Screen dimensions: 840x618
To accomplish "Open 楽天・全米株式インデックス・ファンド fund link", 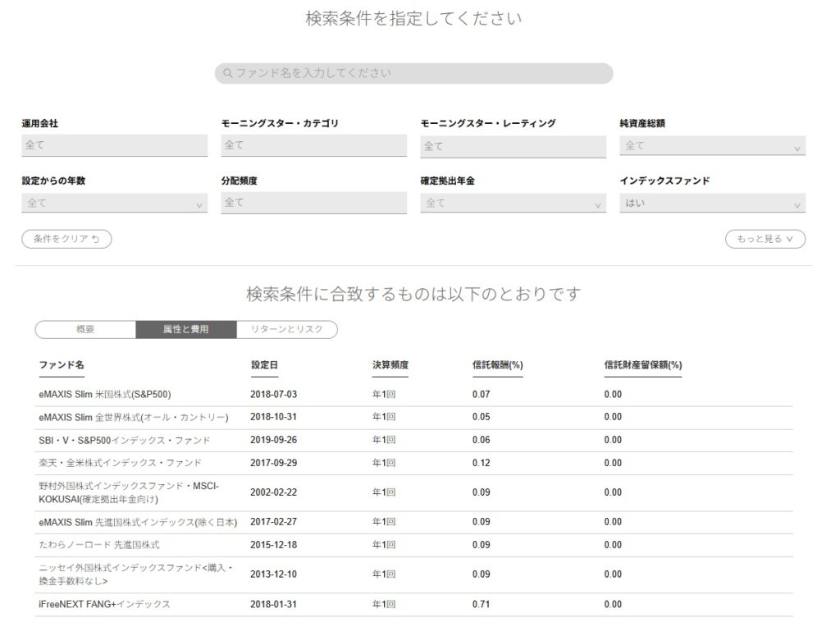I will (120, 463).
